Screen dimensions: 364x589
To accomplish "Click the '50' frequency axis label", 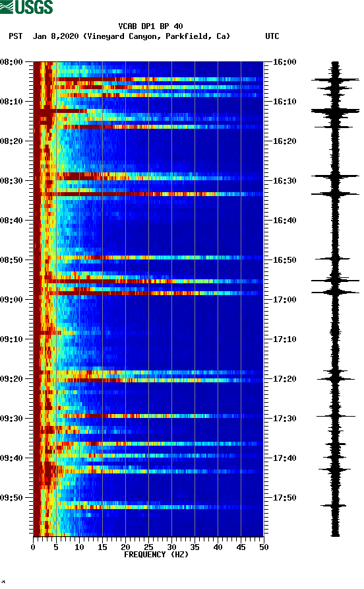I will point(264,547).
